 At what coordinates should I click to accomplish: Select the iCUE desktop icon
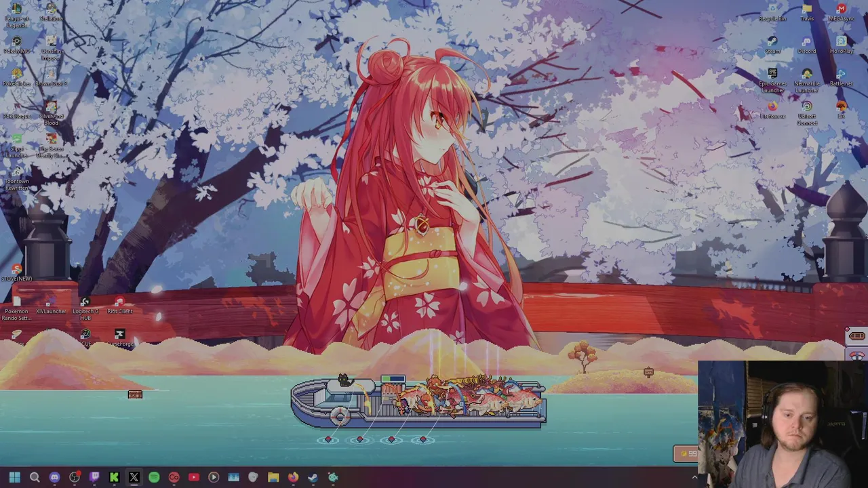pos(85,338)
